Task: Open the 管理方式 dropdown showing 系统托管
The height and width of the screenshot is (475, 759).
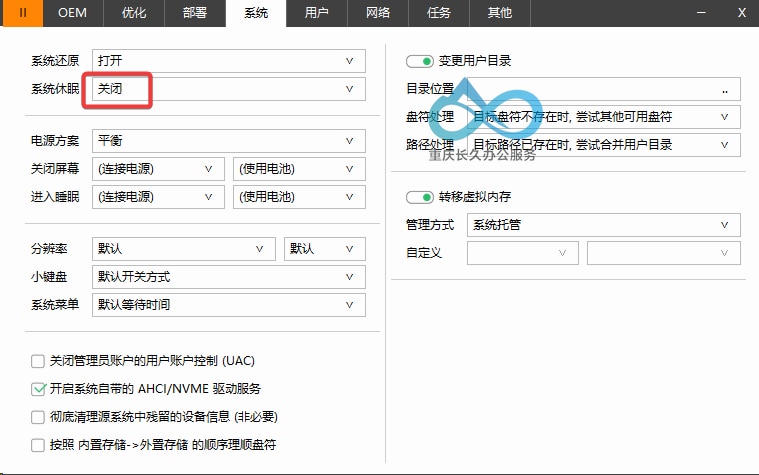Action: click(x=604, y=225)
